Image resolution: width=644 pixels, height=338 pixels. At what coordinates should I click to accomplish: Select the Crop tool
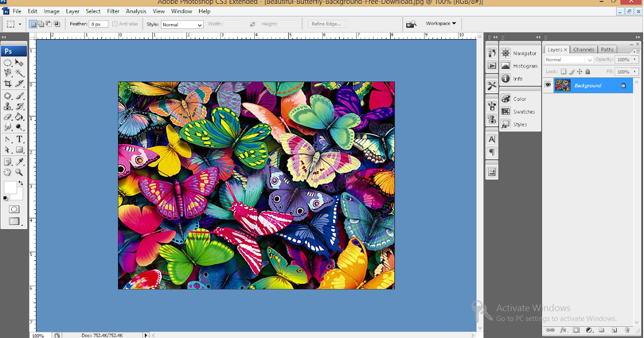(x=7, y=84)
